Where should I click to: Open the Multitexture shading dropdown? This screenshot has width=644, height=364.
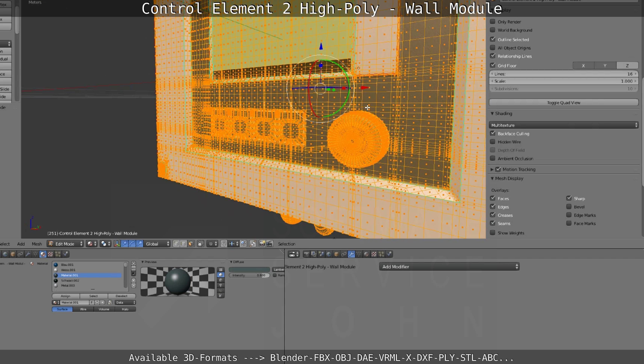click(x=563, y=125)
